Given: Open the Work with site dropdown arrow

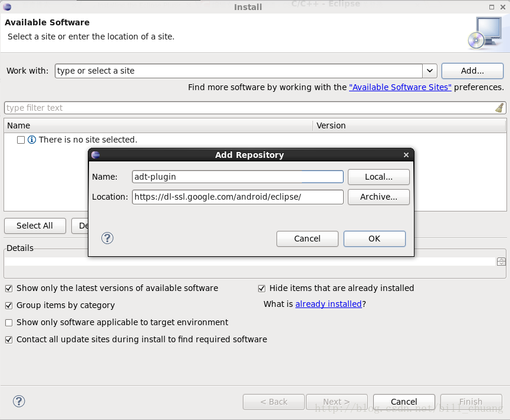Looking at the screenshot, I should 430,71.
